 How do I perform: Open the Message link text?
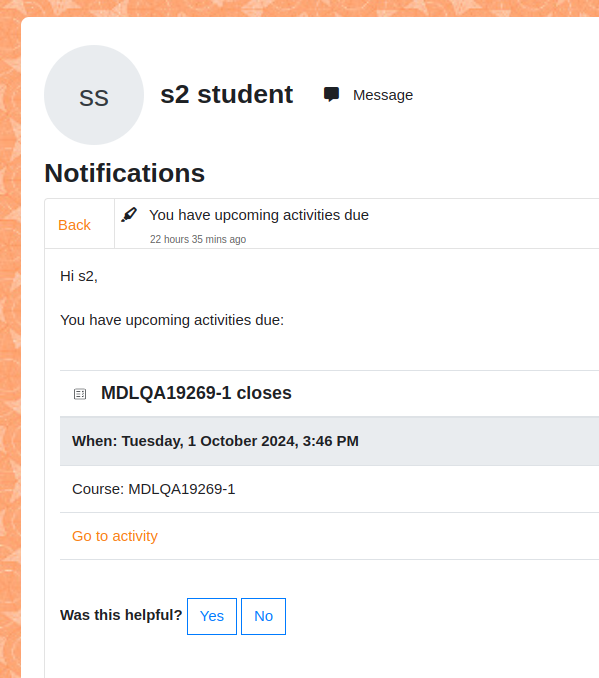tap(383, 95)
